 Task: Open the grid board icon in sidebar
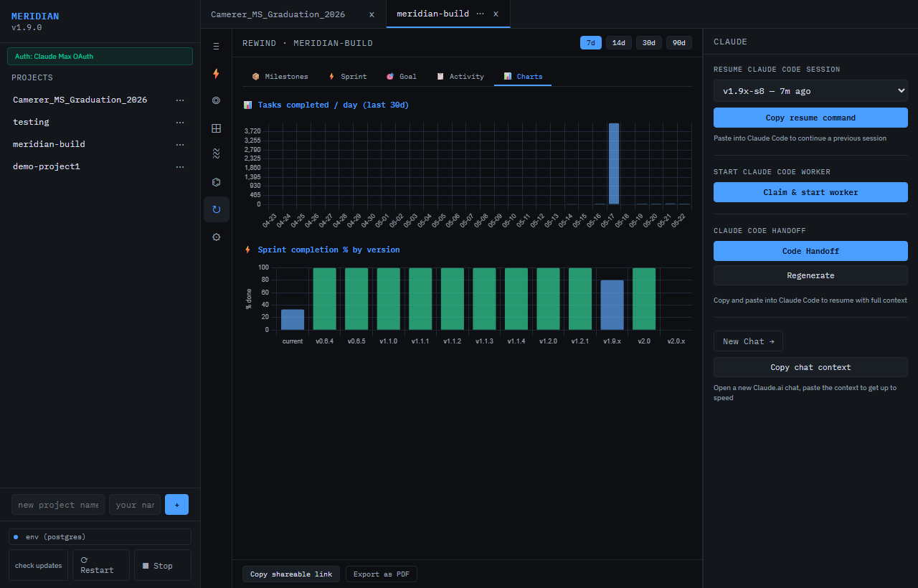pyautogui.click(x=217, y=128)
